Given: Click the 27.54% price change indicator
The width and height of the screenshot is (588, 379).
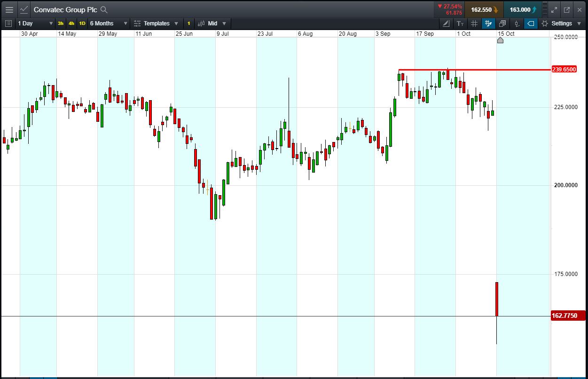Looking at the screenshot, I should tap(449, 7).
